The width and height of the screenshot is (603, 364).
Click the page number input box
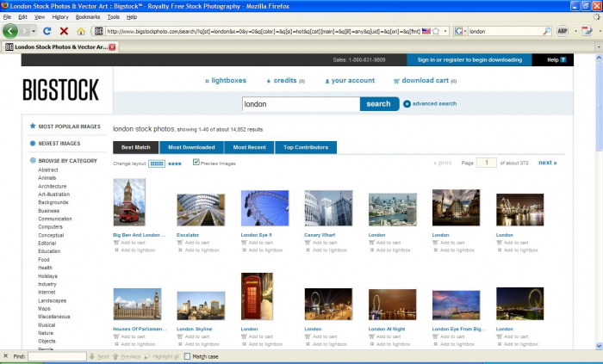(x=487, y=163)
